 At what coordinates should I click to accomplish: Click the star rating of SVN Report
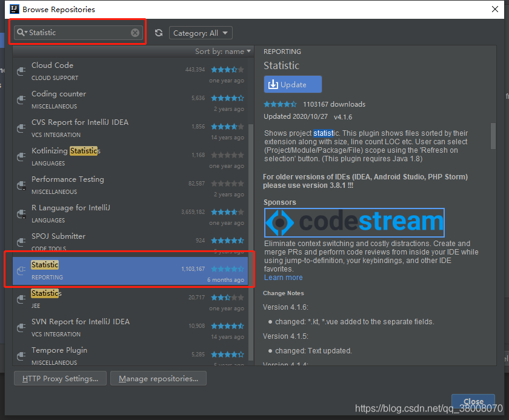click(x=227, y=326)
